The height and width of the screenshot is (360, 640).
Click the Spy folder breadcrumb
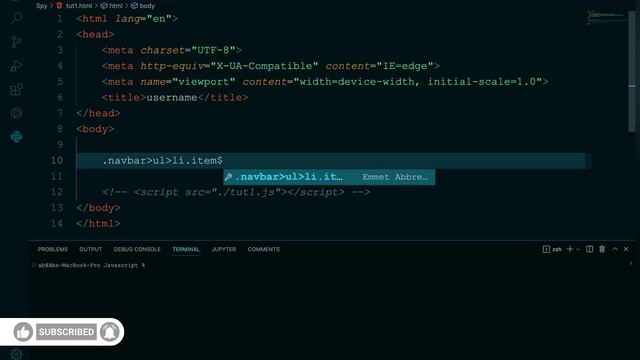[41, 6]
